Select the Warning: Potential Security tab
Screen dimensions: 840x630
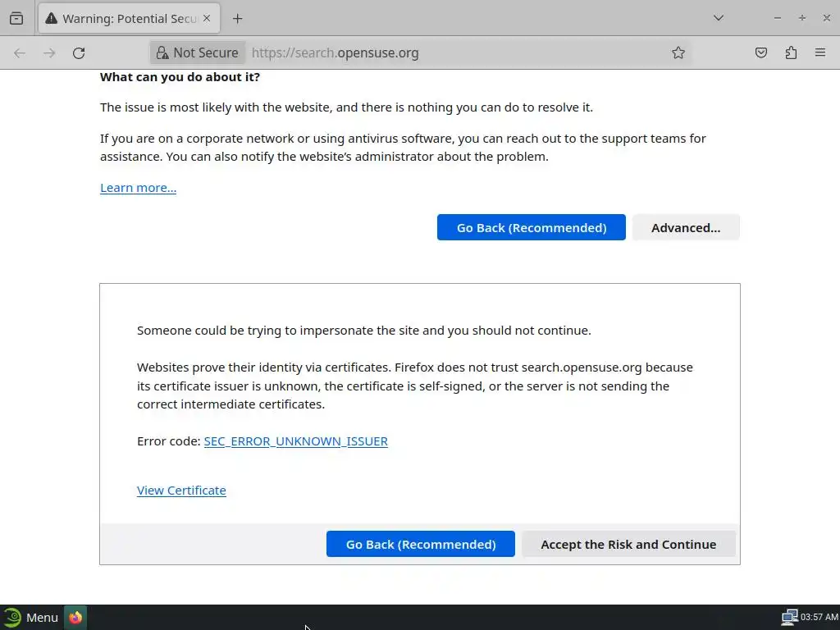pos(129,19)
